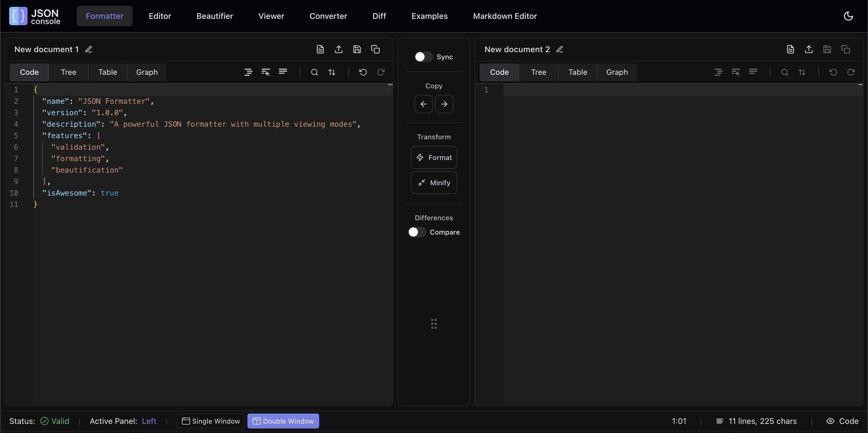The width and height of the screenshot is (868, 433).
Task: Search within the left editor
Action: coord(314,72)
